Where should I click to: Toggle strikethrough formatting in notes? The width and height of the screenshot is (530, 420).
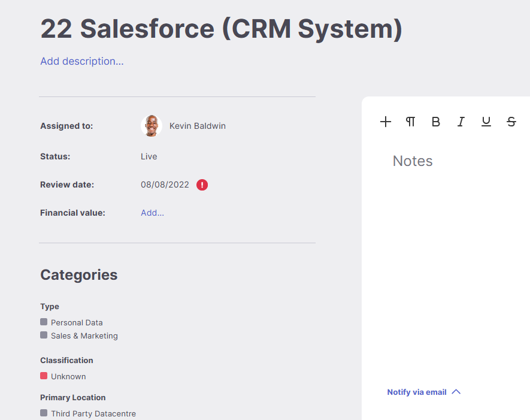[511, 122]
